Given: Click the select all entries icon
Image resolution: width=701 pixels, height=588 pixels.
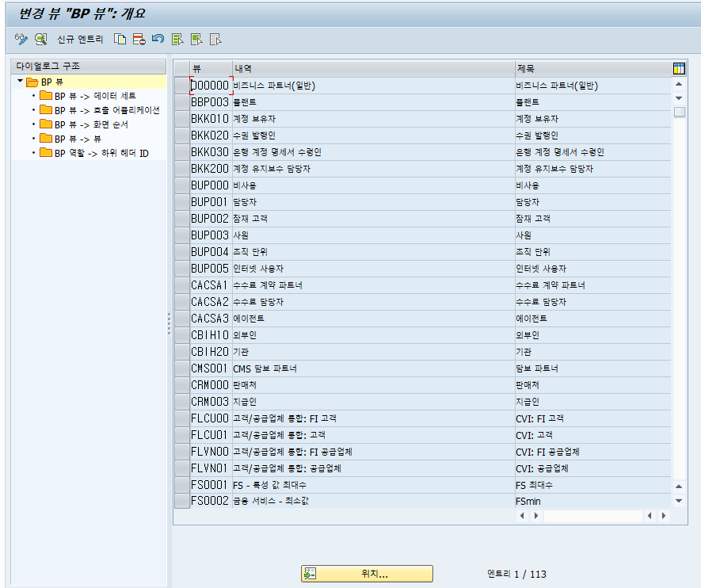Looking at the screenshot, I should [177, 40].
